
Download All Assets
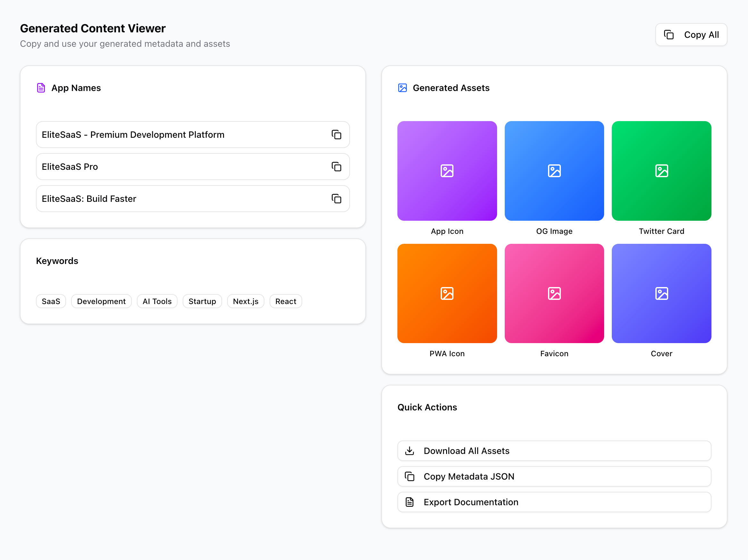tap(554, 450)
